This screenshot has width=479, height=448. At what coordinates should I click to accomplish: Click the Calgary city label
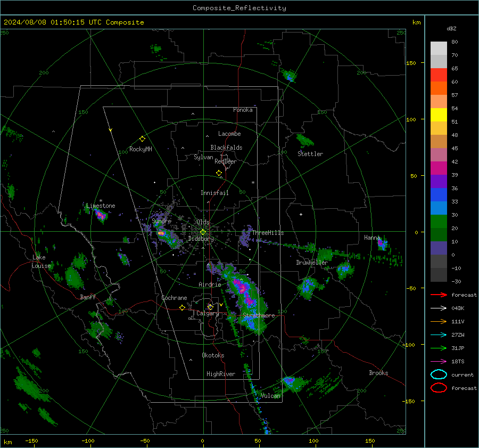[208, 313]
